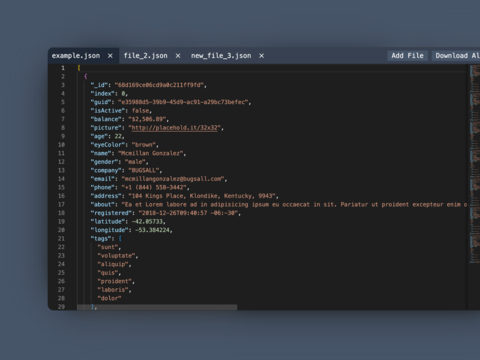
Task: Click the tag "voluptate"
Action: click(x=116, y=256)
